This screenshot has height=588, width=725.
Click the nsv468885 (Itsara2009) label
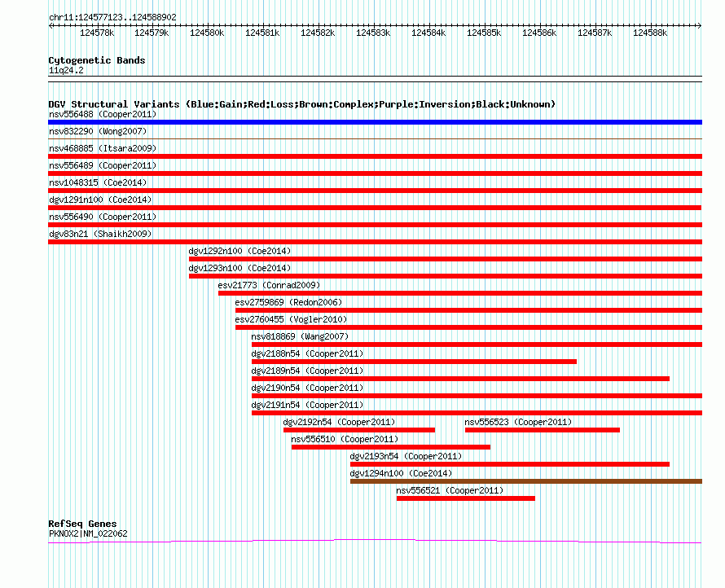103,148
